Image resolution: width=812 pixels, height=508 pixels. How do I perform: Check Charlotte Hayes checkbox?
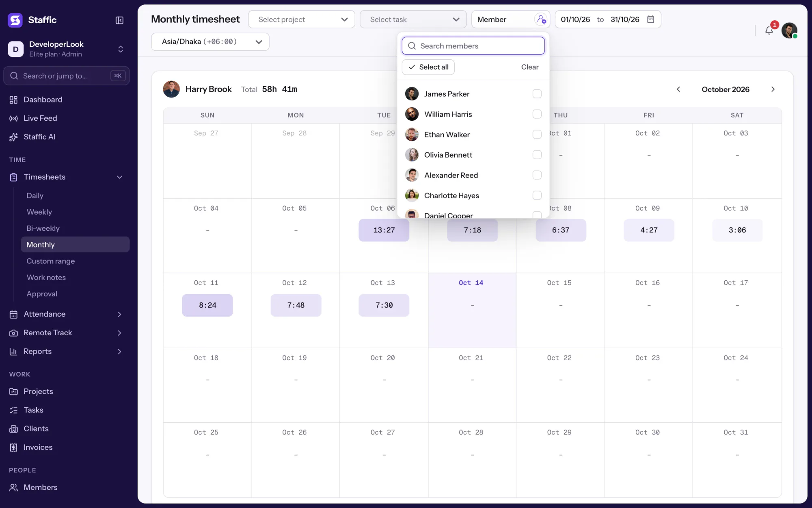coord(537,195)
